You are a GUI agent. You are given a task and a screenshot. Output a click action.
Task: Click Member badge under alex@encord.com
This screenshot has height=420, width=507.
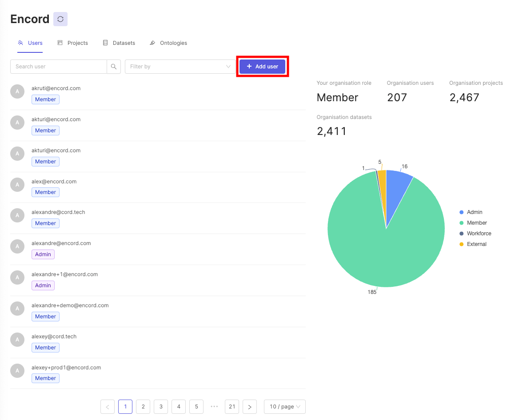tap(46, 192)
